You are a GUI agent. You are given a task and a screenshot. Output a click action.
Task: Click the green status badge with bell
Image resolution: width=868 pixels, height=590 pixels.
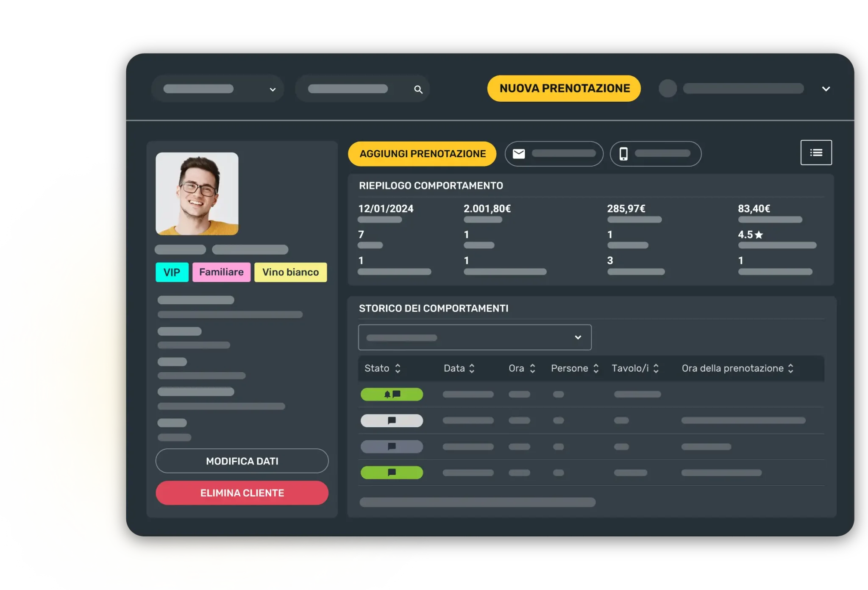pos(392,394)
